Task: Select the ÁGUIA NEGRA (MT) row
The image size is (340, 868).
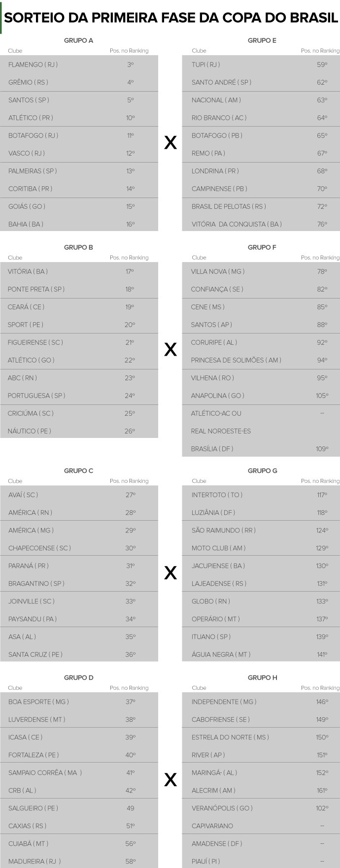Action: click(x=221, y=654)
